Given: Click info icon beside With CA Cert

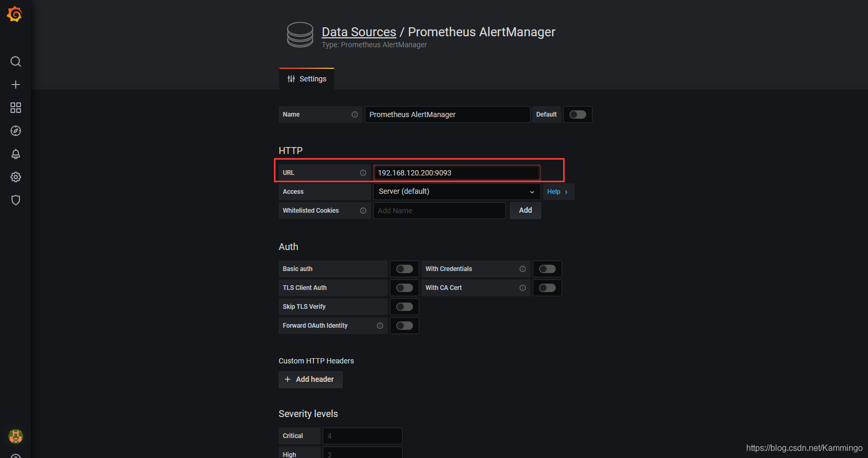Looking at the screenshot, I should (x=523, y=288).
